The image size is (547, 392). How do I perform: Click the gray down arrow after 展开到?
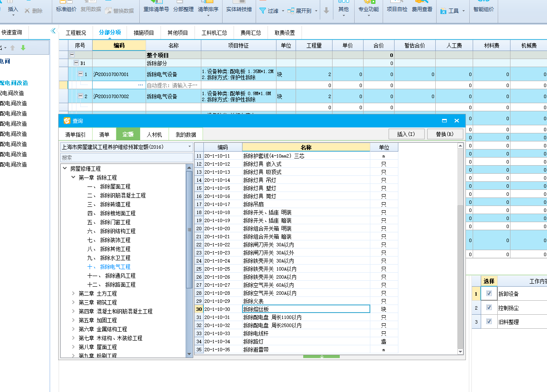click(326, 11)
